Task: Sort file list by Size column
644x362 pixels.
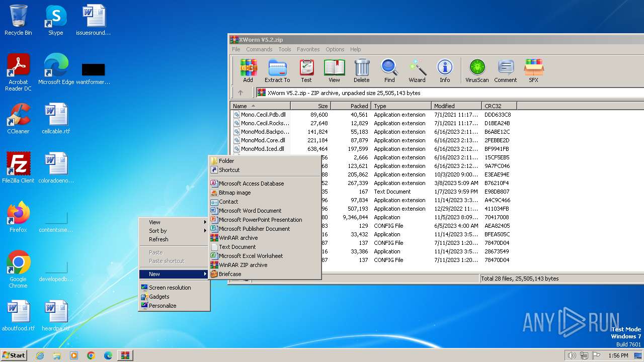Action: click(310, 106)
